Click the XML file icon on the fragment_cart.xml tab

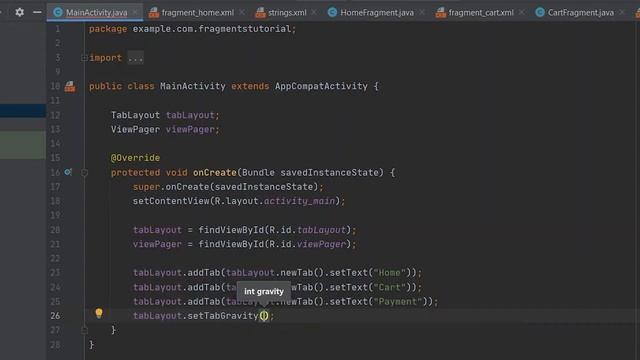tap(441, 13)
